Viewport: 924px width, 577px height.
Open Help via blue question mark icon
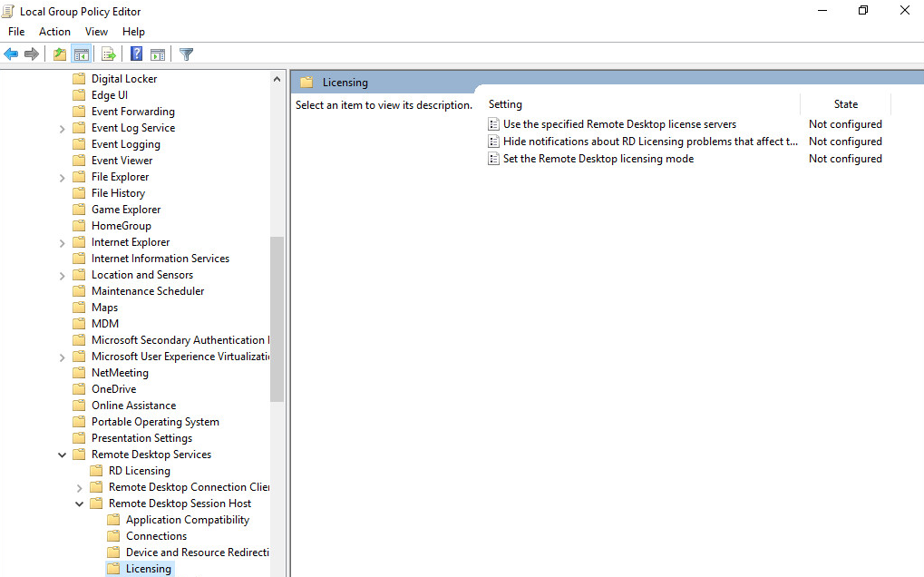click(x=136, y=54)
